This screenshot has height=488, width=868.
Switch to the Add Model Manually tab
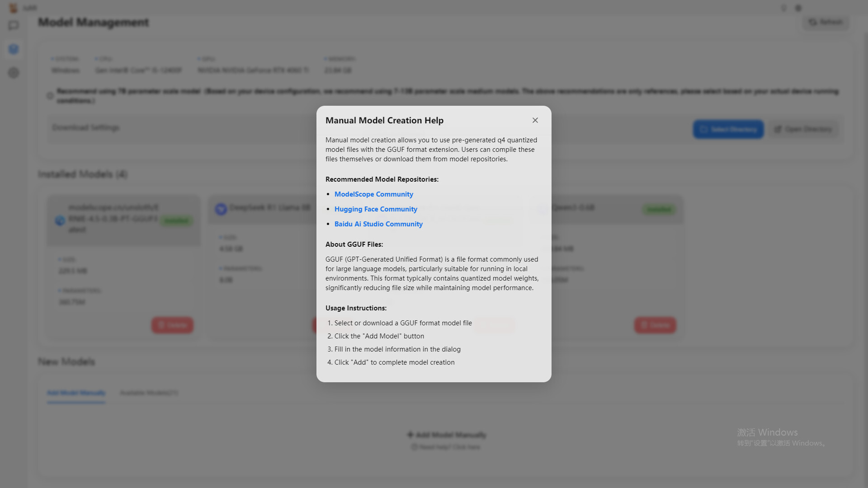pyautogui.click(x=76, y=393)
